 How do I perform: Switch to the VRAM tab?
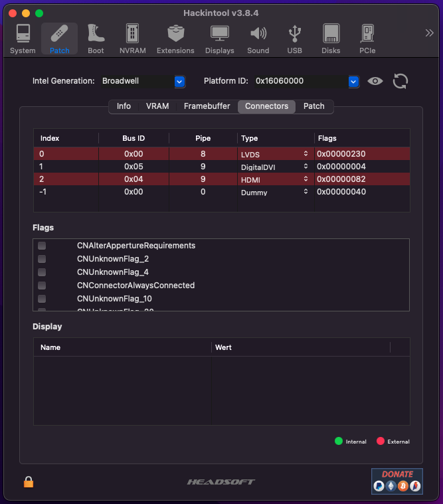click(x=157, y=106)
